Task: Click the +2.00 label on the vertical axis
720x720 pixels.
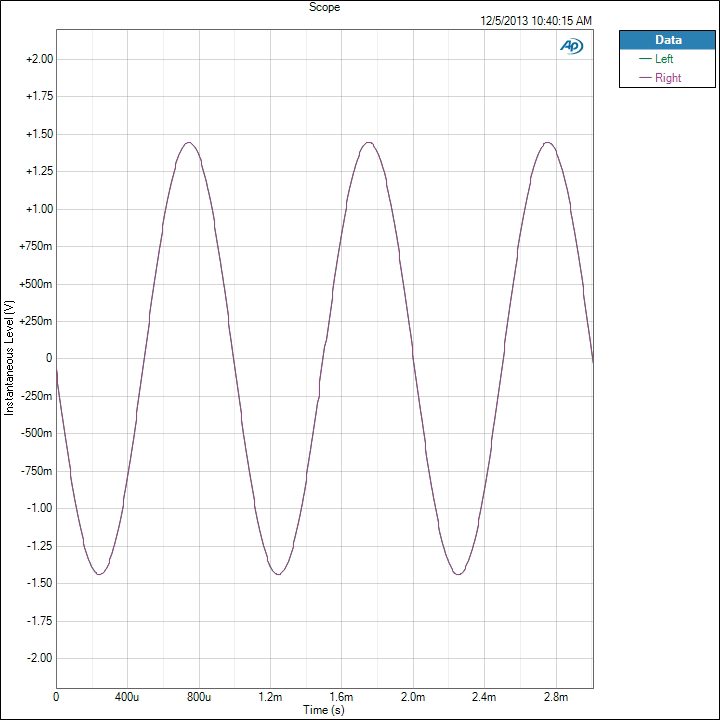Action: (38, 59)
